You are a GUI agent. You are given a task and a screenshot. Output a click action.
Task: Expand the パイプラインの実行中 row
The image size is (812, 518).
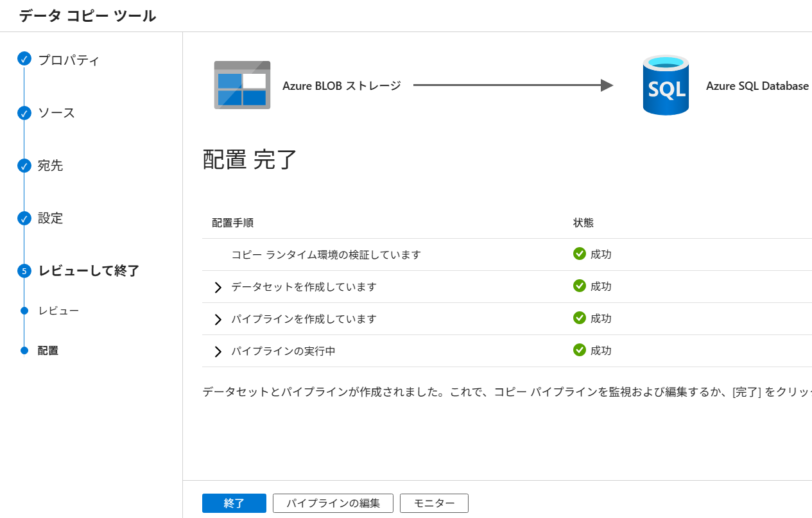pyautogui.click(x=218, y=351)
